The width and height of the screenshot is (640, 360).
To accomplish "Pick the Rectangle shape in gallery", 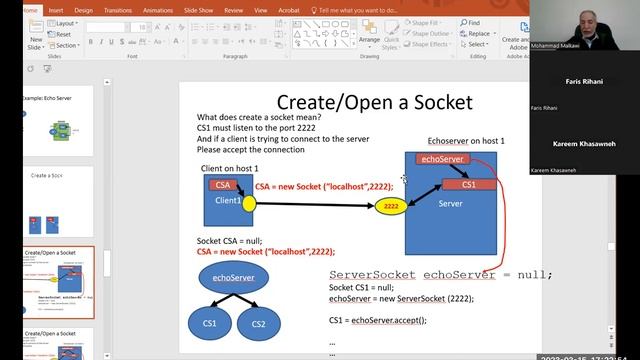I will pyautogui.click(x=326, y=24).
